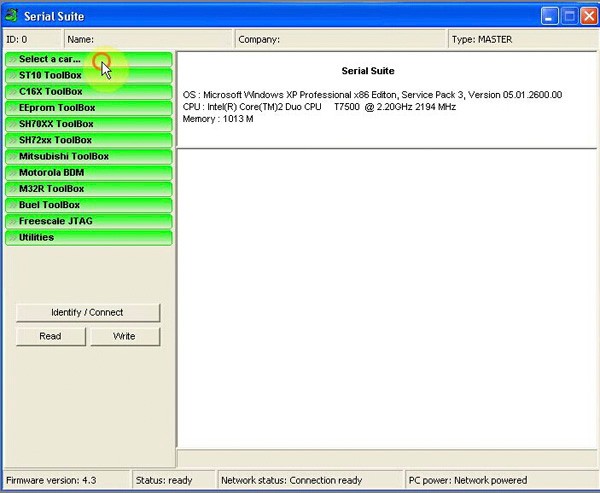Screen dimensions: 600x493
Task: Click the Write button
Action: [125, 336]
